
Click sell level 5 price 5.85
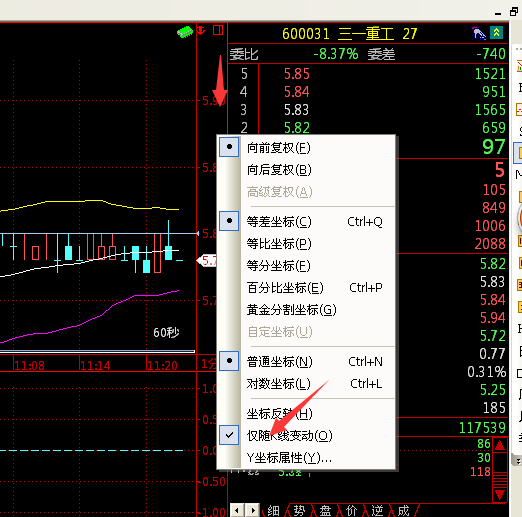coord(297,74)
